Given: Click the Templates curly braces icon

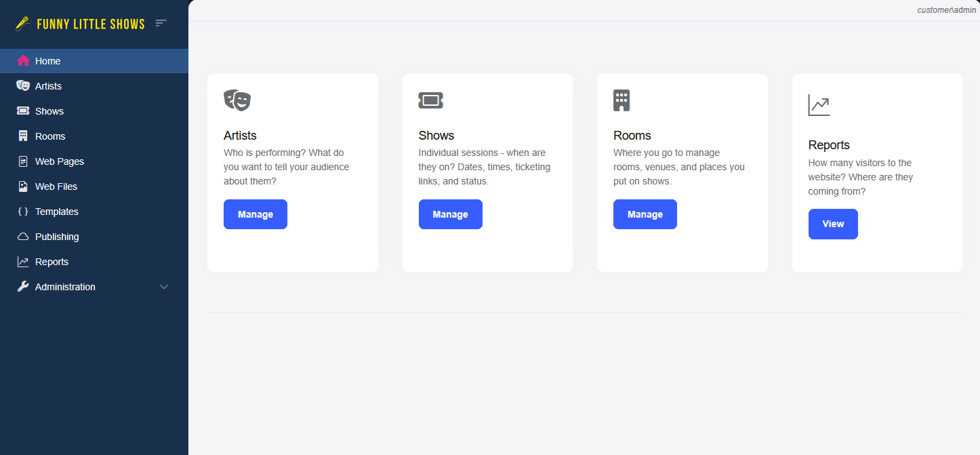Looking at the screenshot, I should 23,212.
